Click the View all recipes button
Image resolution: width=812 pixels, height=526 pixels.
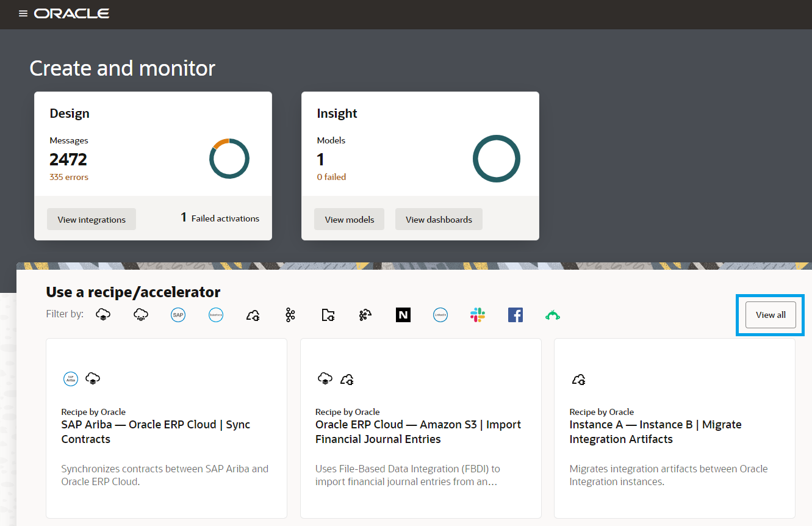[770, 314]
